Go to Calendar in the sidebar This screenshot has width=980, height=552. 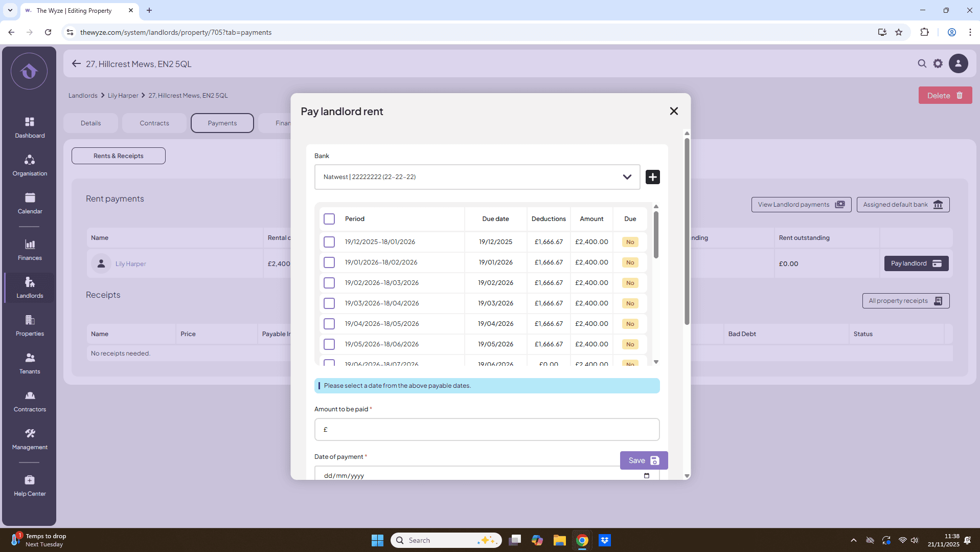[30, 203]
